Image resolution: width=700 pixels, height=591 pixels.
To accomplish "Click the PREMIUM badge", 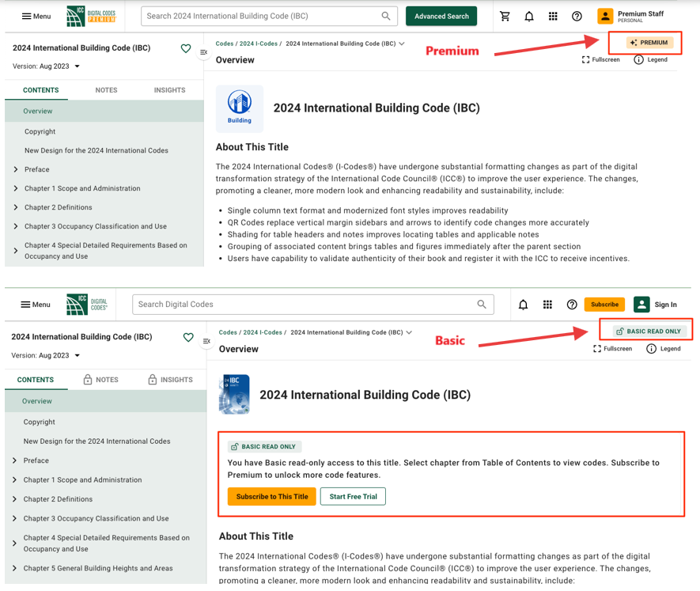I will click(x=649, y=43).
